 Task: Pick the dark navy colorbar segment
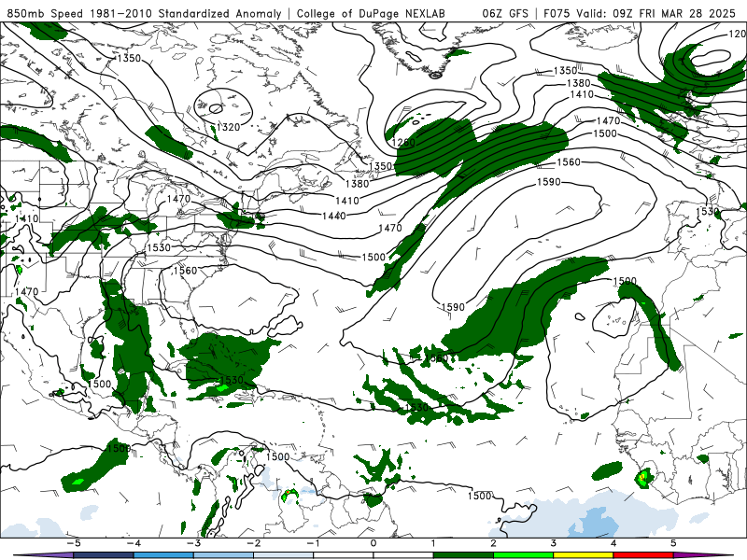pyautogui.click(x=104, y=555)
